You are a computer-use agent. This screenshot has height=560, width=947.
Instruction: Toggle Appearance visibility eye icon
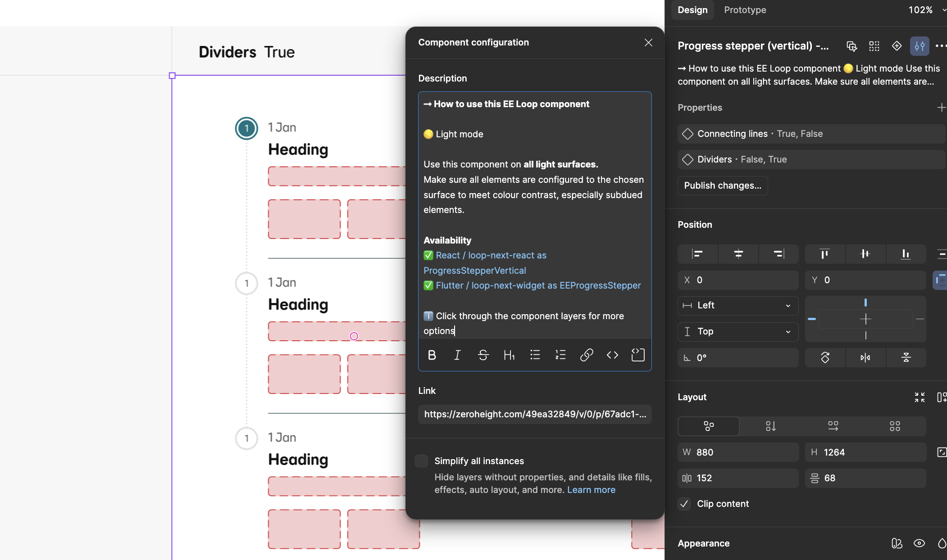(x=919, y=543)
